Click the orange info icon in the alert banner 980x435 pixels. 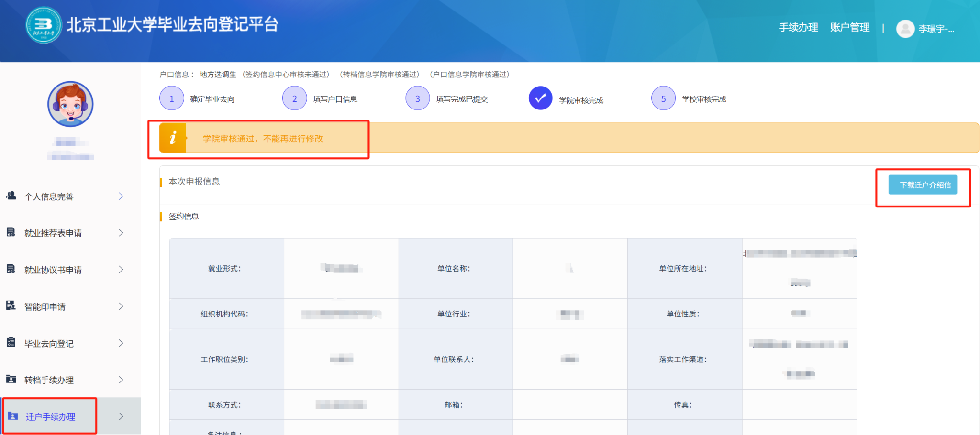click(x=173, y=138)
